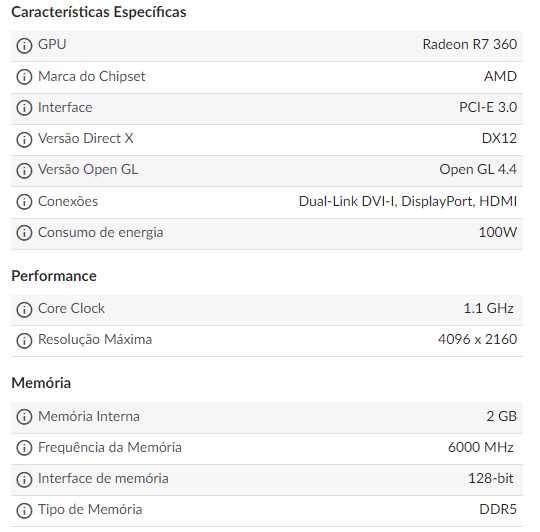Click the Tipo de Memória info icon
Screen dimensions: 540x532
pyautogui.click(x=24, y=510)
